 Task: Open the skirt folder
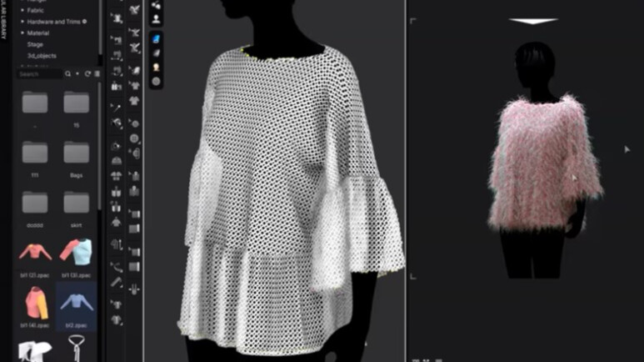pyautogui.click(x=77, y=203)
